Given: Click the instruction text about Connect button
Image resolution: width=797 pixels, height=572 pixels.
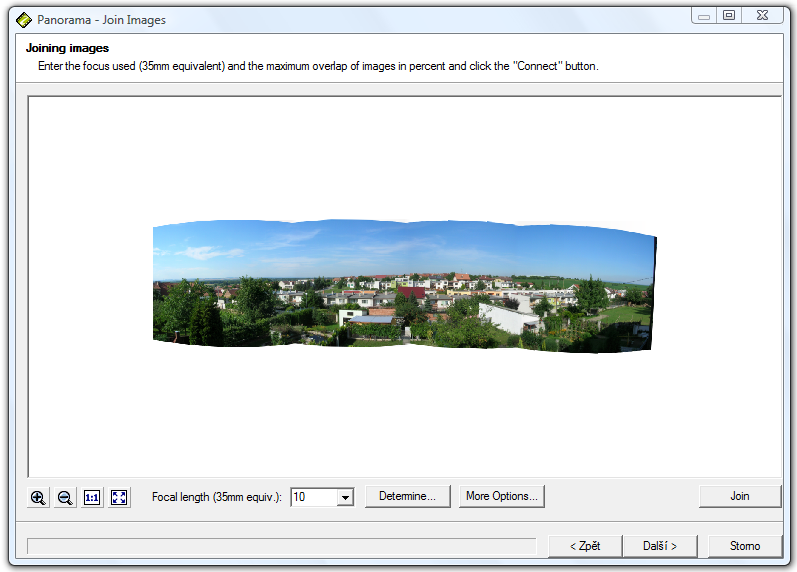Looking at the screenshot, I should [x=318, y=66].
